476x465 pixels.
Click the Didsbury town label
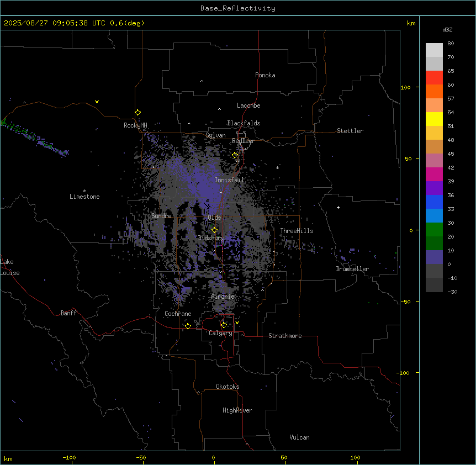pyautogui.click(x=211, y=238)
